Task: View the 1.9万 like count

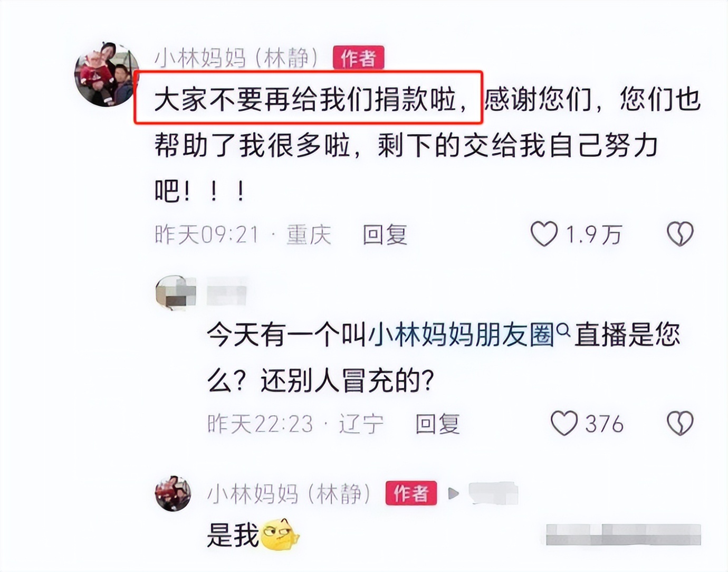Action: (594, 234)
